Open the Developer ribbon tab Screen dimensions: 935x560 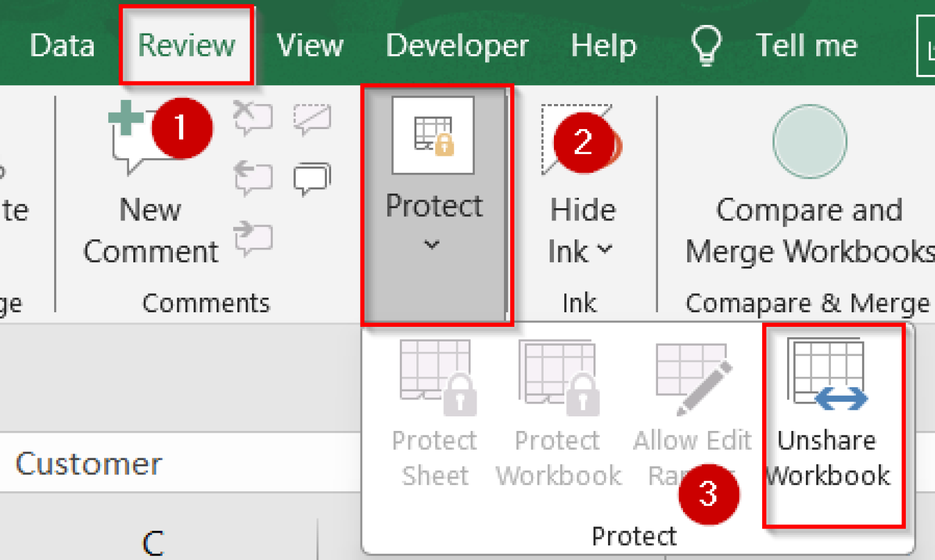[x=458, y=44]
